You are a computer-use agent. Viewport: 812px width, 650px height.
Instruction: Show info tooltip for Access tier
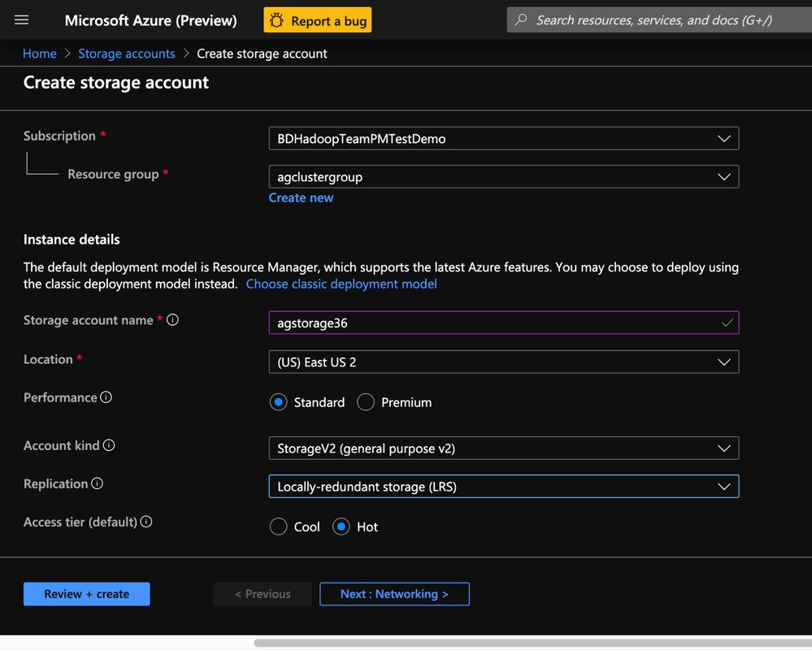[x=146, y=522]
